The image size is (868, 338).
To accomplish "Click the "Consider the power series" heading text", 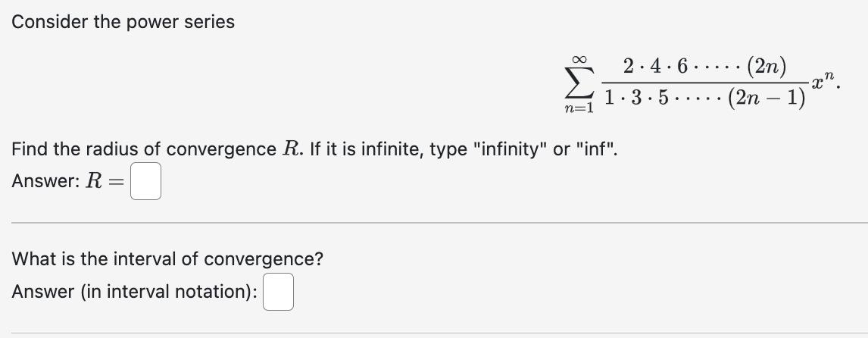I will pos(123,22).
